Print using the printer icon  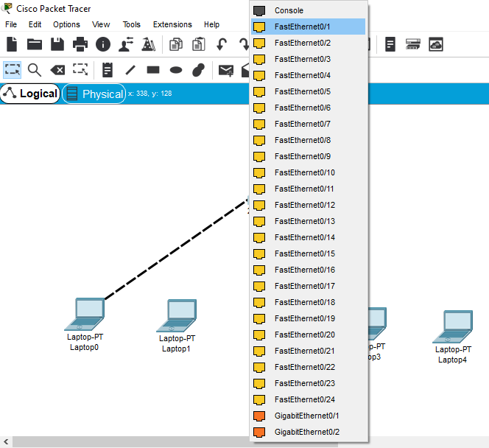80,44
